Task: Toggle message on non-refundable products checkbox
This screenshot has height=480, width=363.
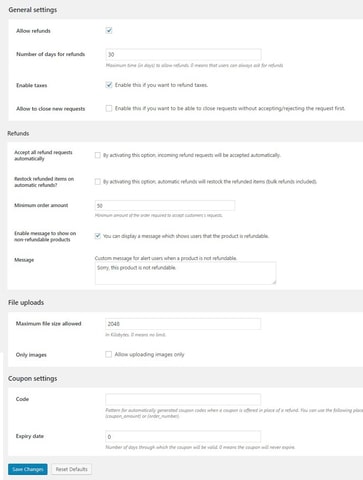Action: [x=98, y=236]
